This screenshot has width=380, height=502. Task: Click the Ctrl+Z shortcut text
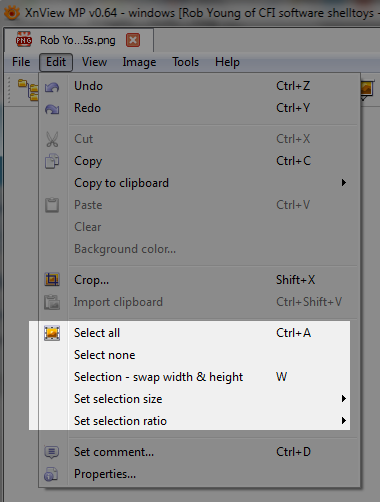[293, 86]
